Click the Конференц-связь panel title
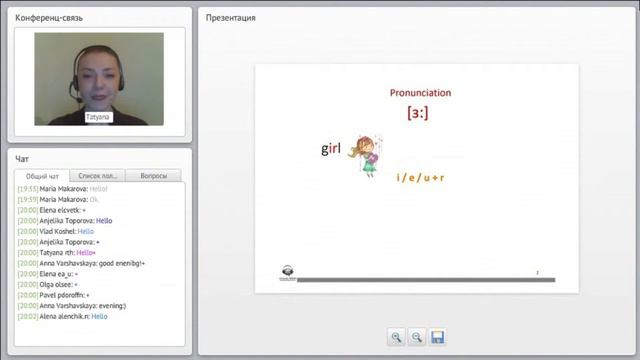640x360 pixels. click(x=49, y=18)
